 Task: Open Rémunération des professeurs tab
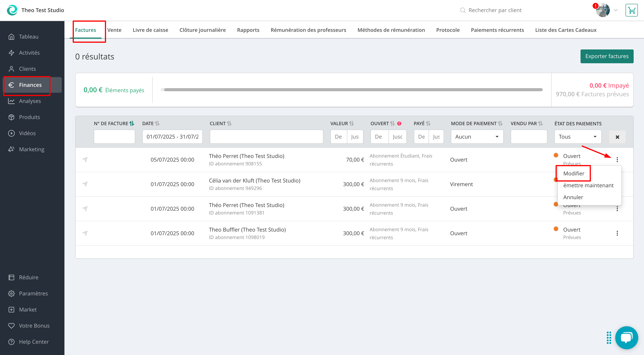308,30
